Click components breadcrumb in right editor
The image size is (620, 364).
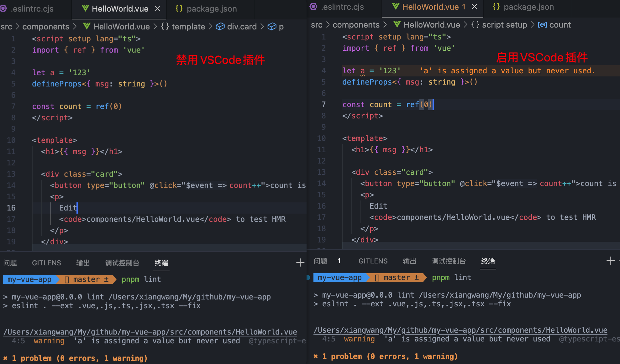356,25
